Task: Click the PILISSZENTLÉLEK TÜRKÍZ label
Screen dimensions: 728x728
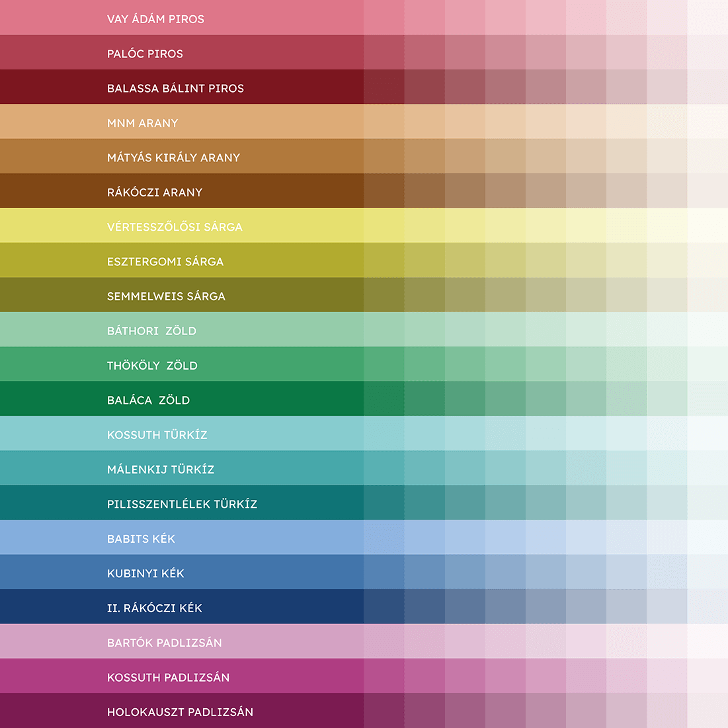Action: 182,505
